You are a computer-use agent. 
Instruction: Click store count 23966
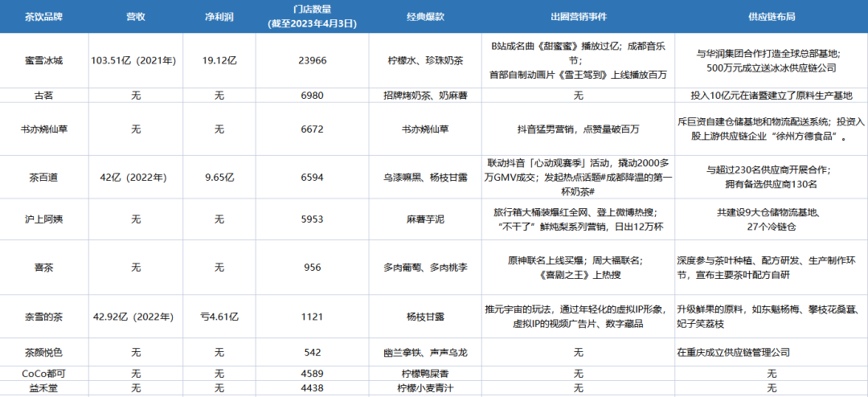311,61
